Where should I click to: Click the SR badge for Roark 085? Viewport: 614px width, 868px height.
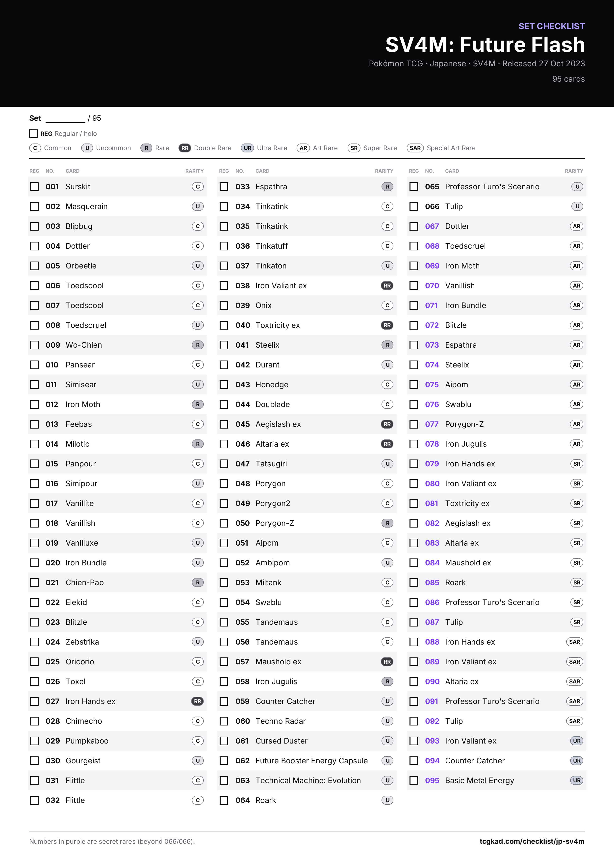point(577,582)
